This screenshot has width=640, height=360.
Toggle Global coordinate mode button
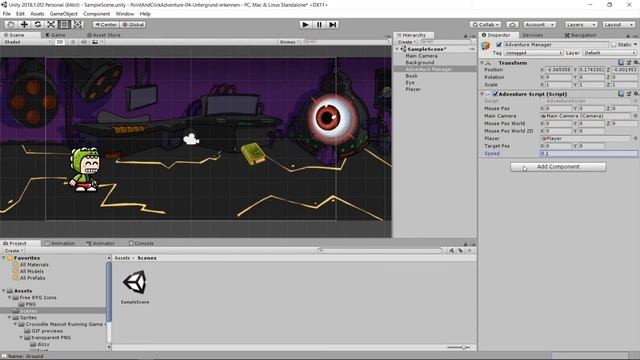(133, 24)
